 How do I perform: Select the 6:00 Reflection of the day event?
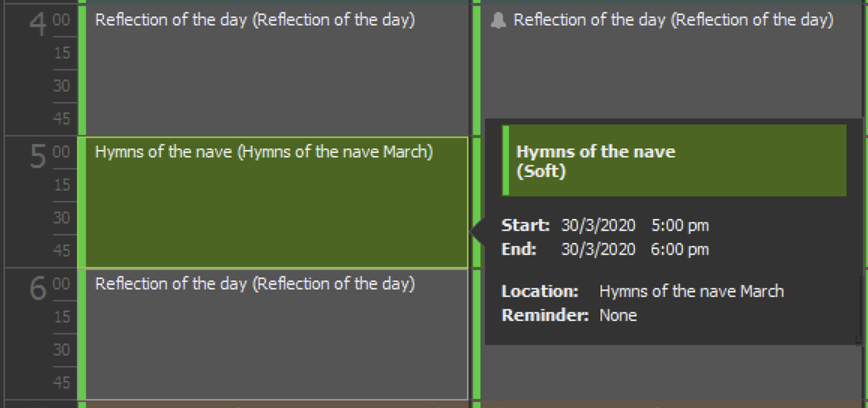click(x=273, y=334)
